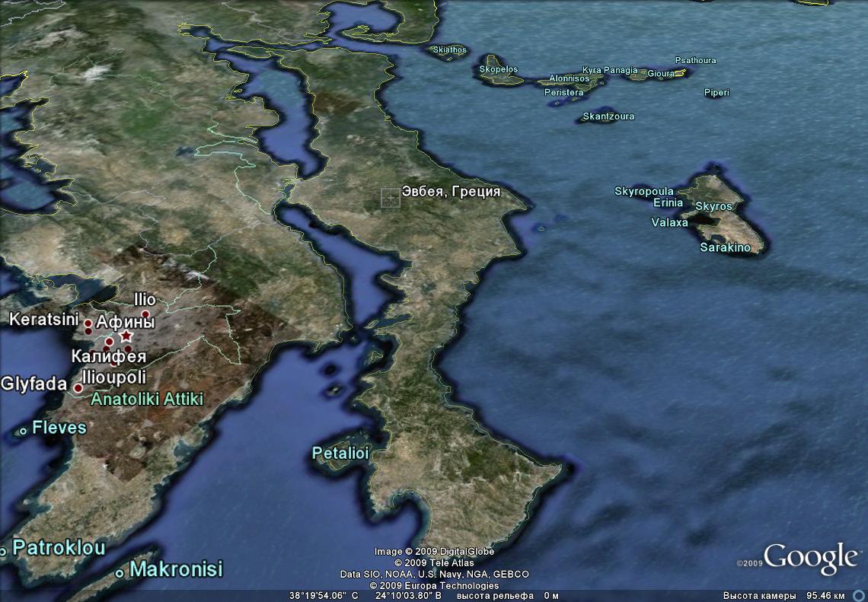The height and width of the screenshot is (602, 868).
Task: Click the circle marker next to Fleves
Action: pyautogui.click(x=24, y=431)
